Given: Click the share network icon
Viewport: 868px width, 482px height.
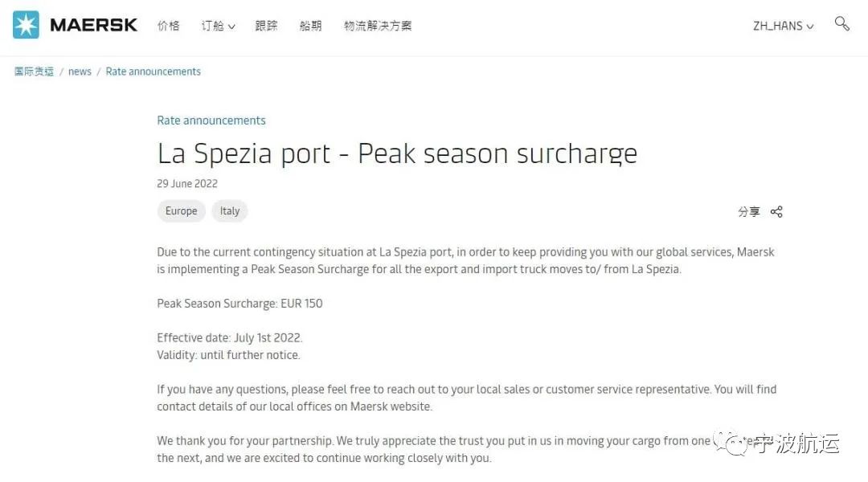Looking at the screenshot, I should click(776, 211).
